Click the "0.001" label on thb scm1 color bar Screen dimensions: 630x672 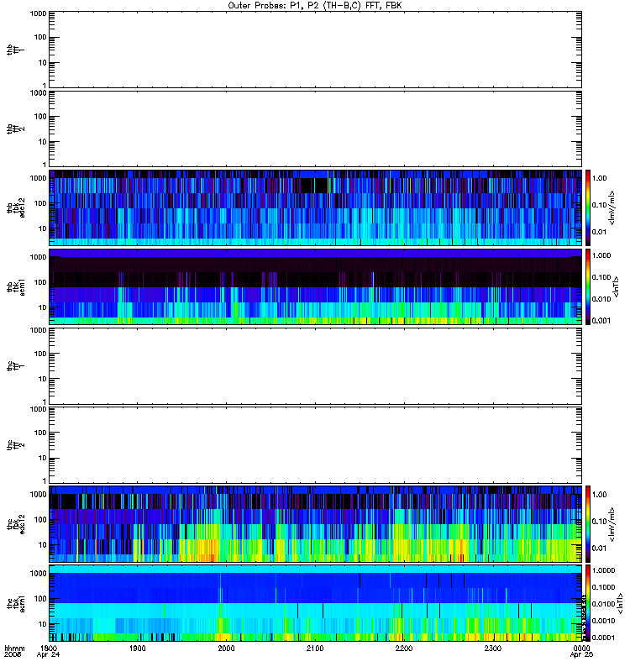[601, 321]
